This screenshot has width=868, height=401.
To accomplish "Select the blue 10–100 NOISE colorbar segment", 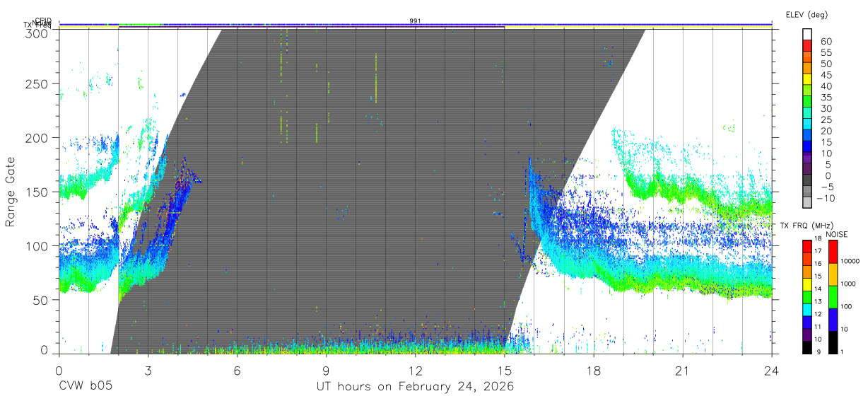I will tap(833, 320).
